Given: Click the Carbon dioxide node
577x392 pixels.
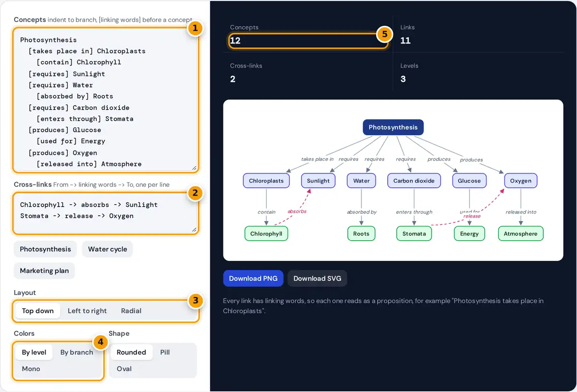Looking at the screenshot, I should pos(414,181).
